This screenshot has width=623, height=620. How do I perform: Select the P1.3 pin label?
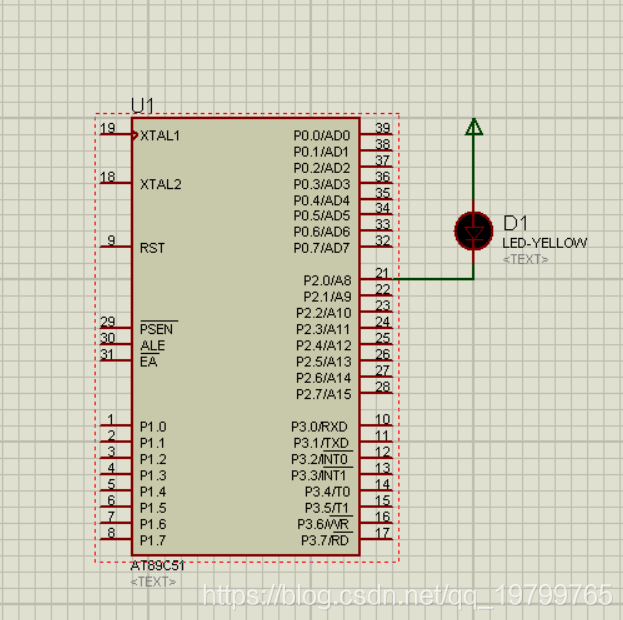pos(153,476)
